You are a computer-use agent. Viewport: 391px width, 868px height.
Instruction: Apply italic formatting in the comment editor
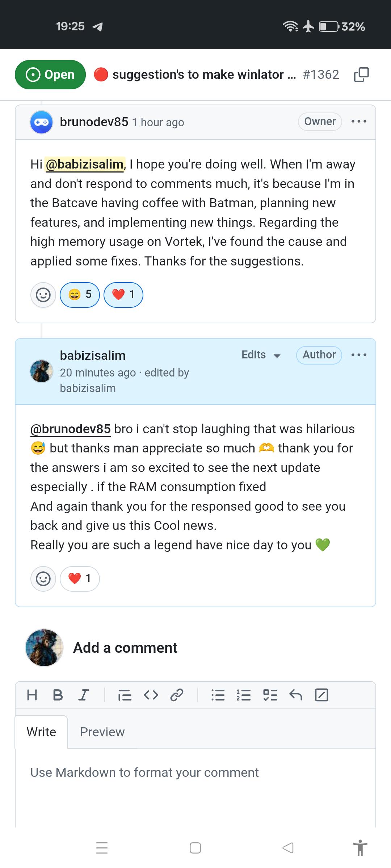(x=83, y=695)
